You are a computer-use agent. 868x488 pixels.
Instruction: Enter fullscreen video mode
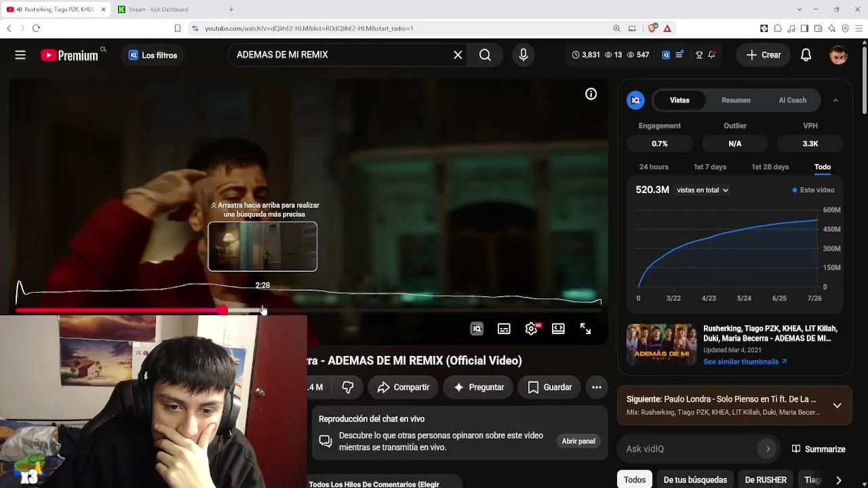[585, 329]
